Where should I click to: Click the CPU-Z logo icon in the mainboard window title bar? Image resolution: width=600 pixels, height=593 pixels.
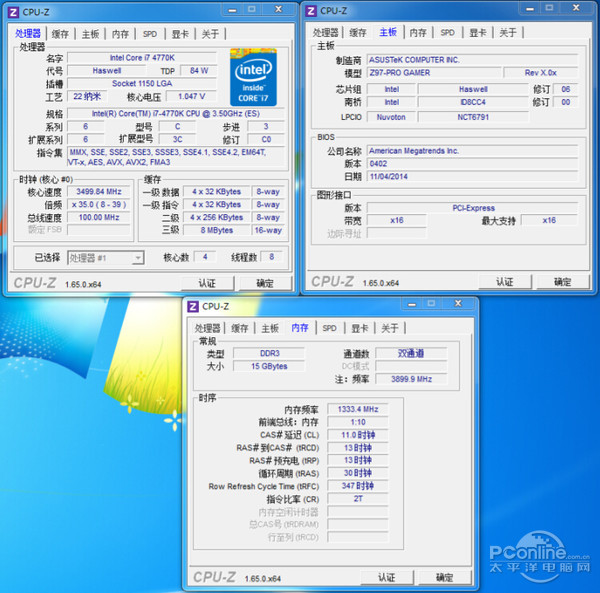click(x=311, y=11)
